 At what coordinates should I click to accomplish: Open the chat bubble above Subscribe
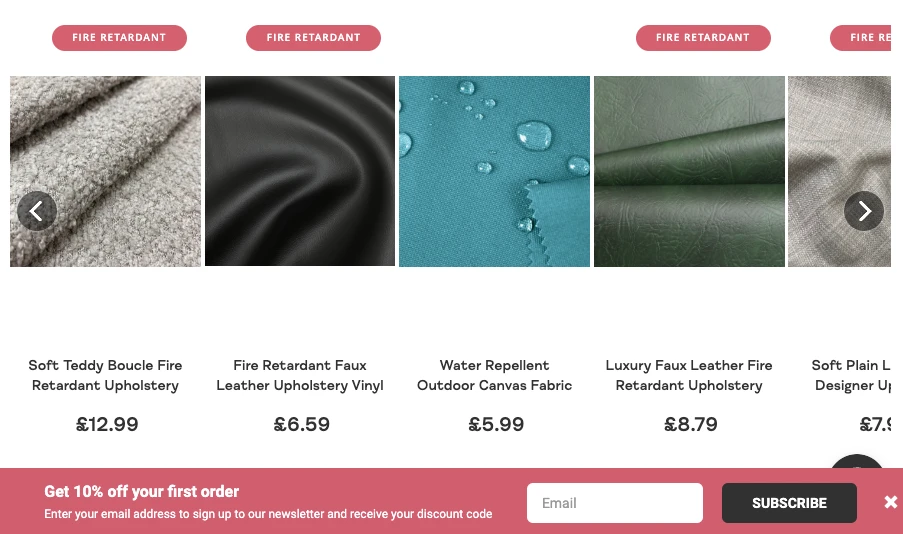[x=857, y=462]
